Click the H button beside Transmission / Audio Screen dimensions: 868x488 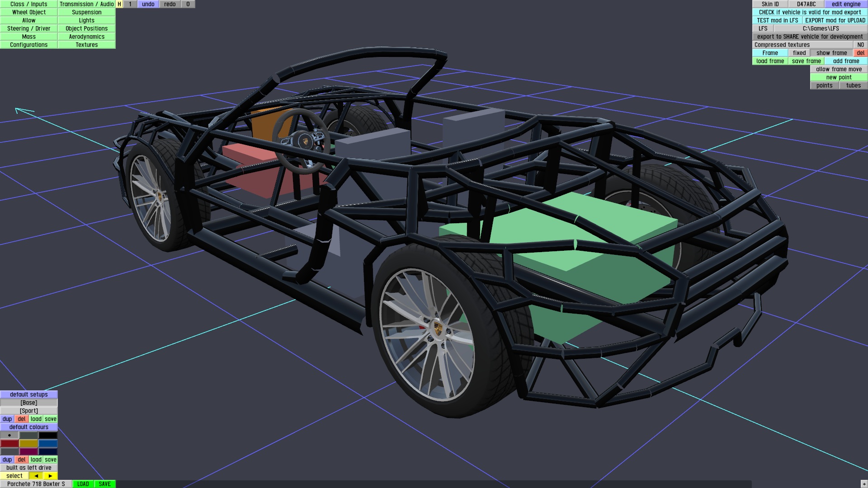pos(119,4)
